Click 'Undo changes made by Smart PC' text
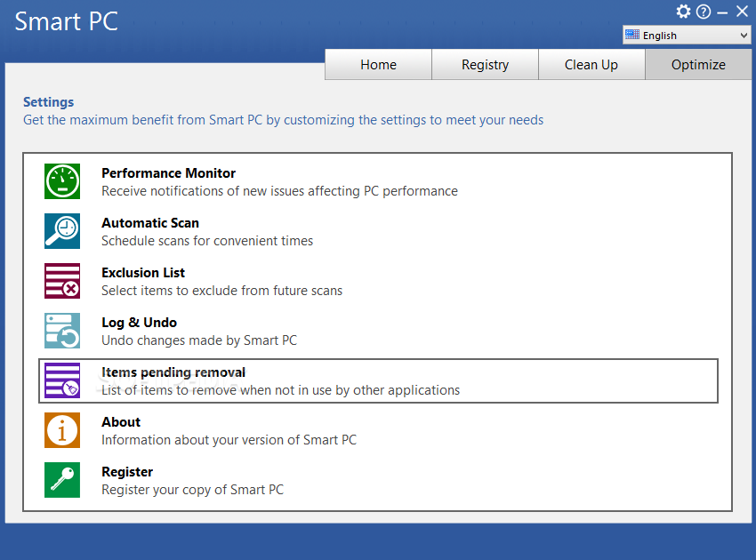 [199, 340]
